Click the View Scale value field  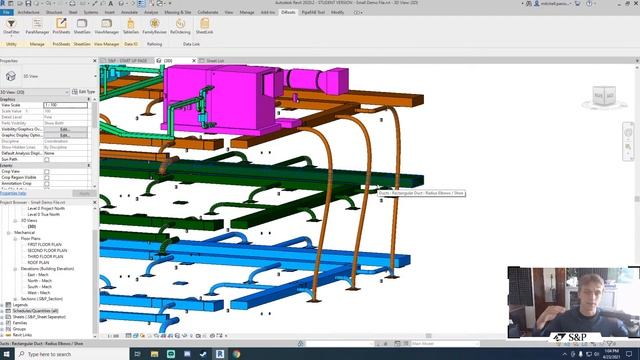click(65, 105)
